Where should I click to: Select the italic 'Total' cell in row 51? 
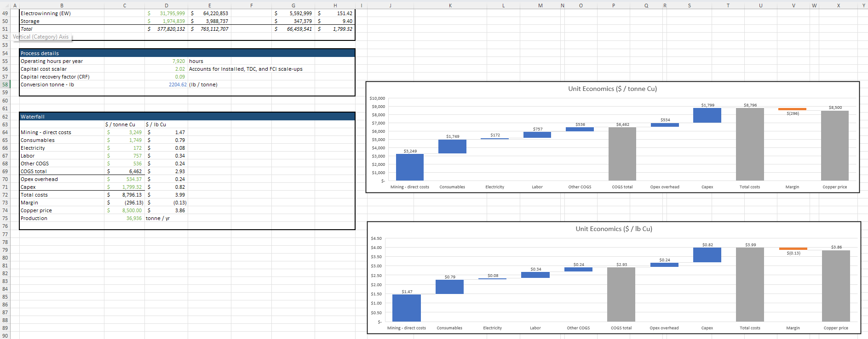[62, 29]
